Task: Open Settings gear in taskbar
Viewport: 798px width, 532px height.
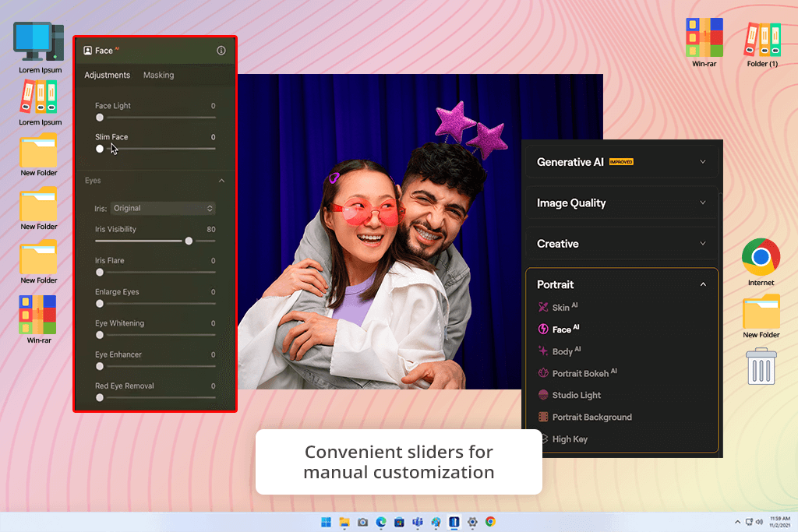Action: click(472, 522)
